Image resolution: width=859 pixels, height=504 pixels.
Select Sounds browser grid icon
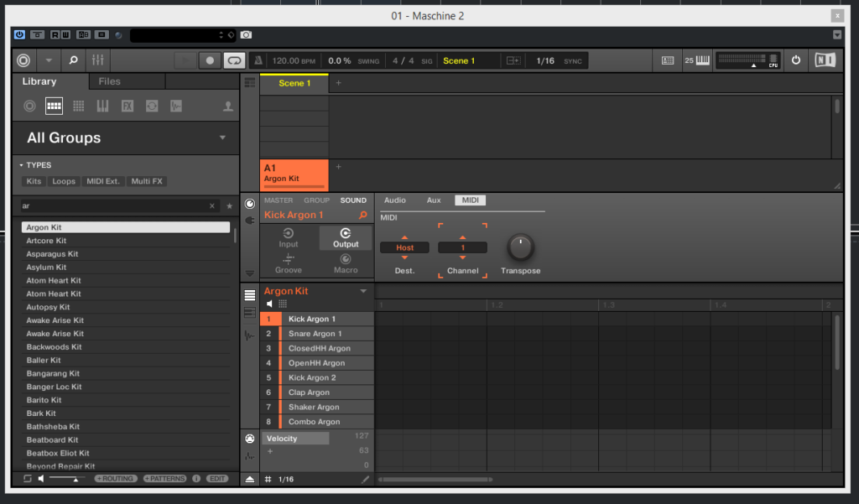click(78, 107)
